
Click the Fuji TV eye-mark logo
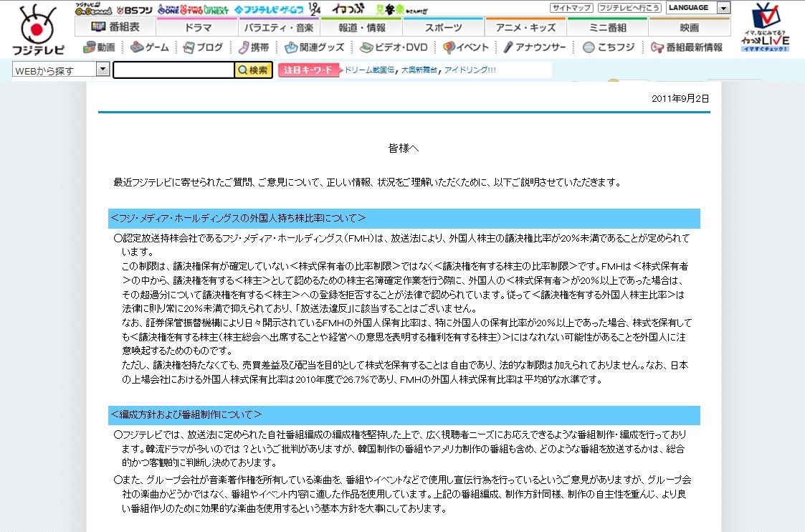pos(38,29)
